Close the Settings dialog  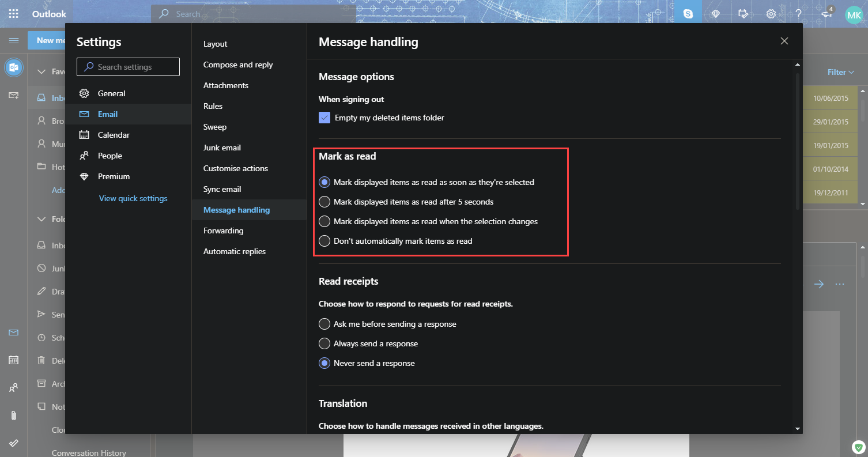click(x=784, y=41)
